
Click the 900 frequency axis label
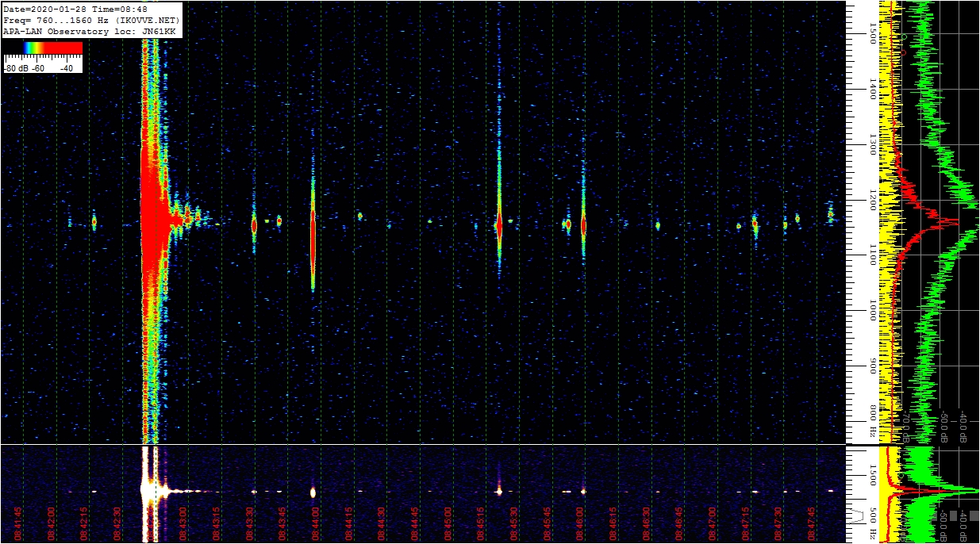[x=872, y=366]
